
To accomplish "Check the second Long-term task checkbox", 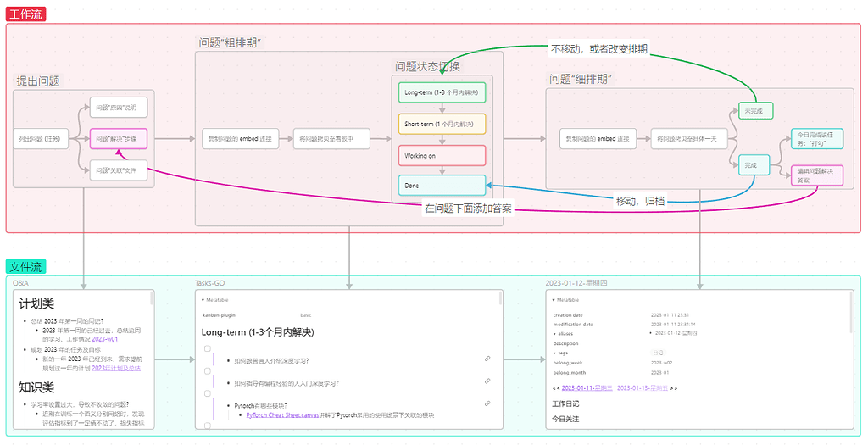I will [208, 371].
